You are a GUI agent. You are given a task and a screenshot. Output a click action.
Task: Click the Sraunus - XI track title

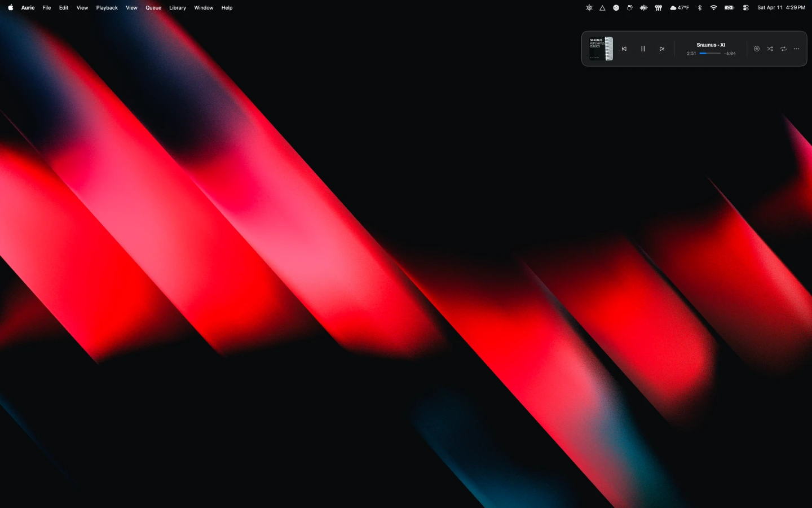pos(710,45)
